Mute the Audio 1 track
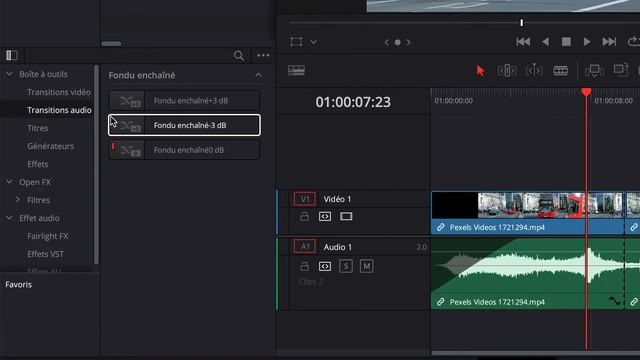Screen dimensions: 640x360 click(x=367, y=266)
